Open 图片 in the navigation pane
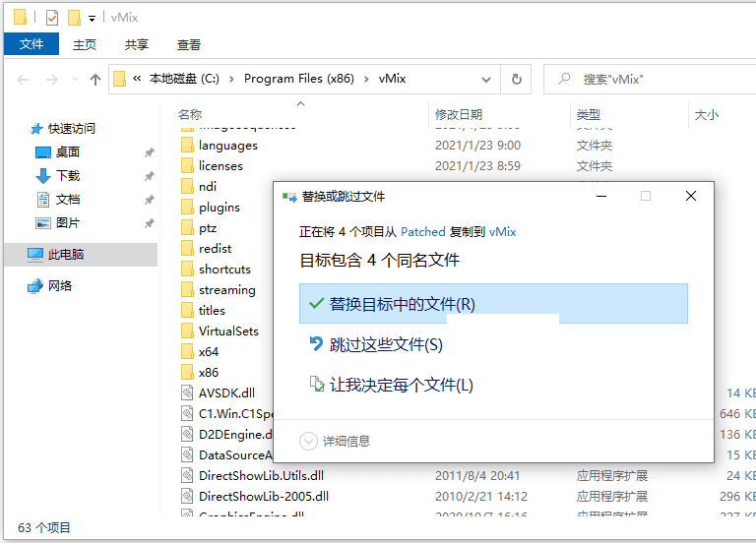756x543 pixels. 67,223
